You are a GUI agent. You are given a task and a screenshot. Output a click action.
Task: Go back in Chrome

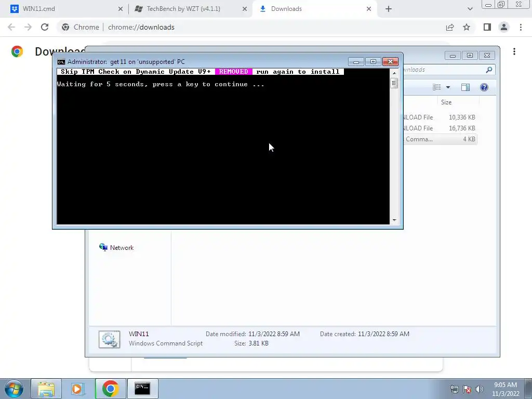pos(11,27)
